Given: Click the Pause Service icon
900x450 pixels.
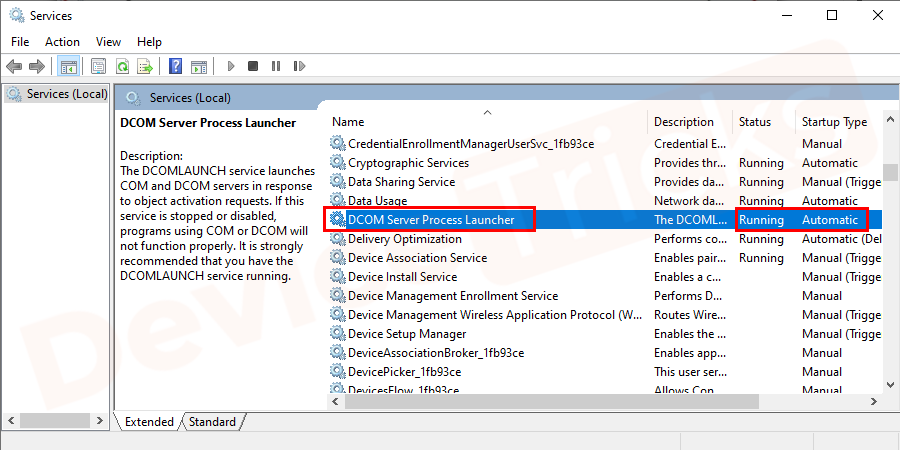Looking at the screenshot, I should [276, 67].
